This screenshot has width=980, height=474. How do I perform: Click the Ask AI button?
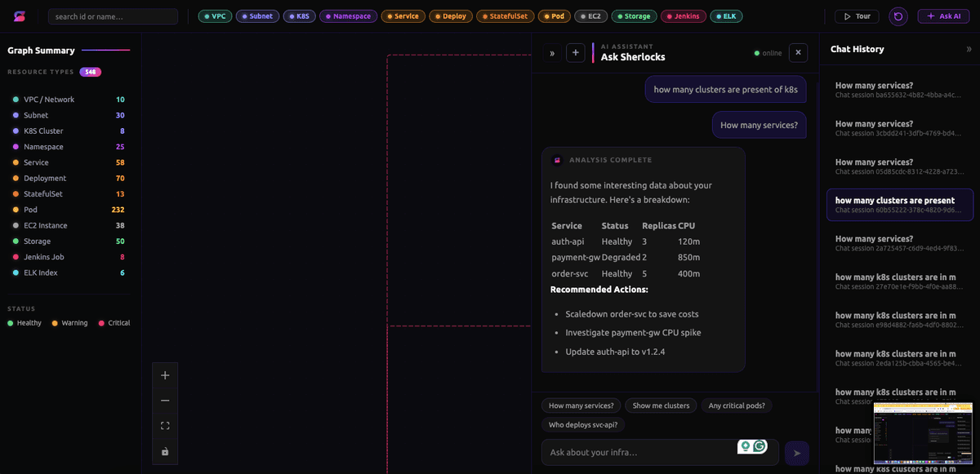tap(943, 16)
